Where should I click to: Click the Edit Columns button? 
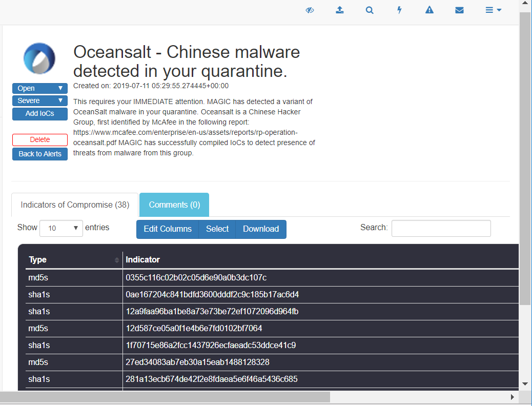coord(168,229)
